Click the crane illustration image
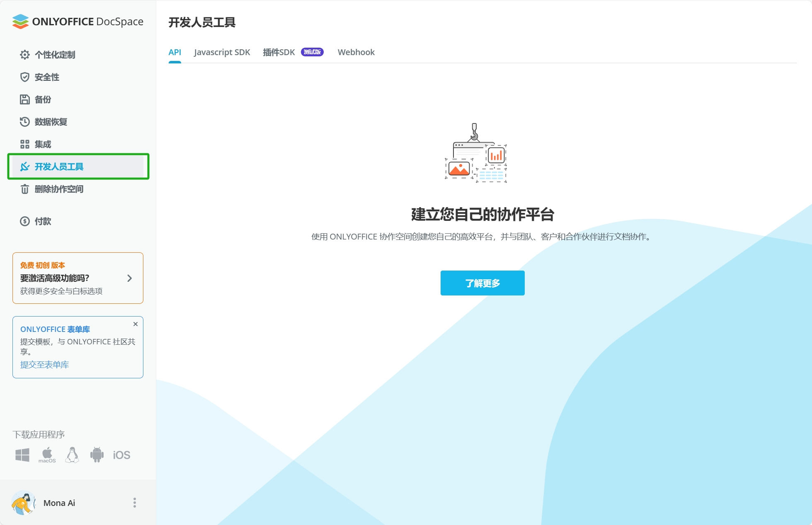This screenshot has height=525, width=812. tap(476, 153)
